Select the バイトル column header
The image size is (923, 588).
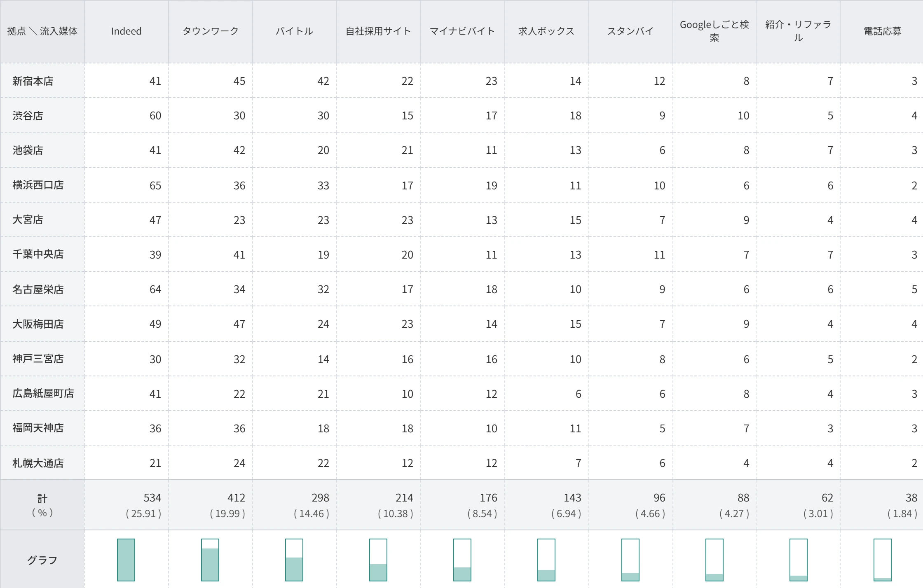pyautogui.click(x=294, y=31)
